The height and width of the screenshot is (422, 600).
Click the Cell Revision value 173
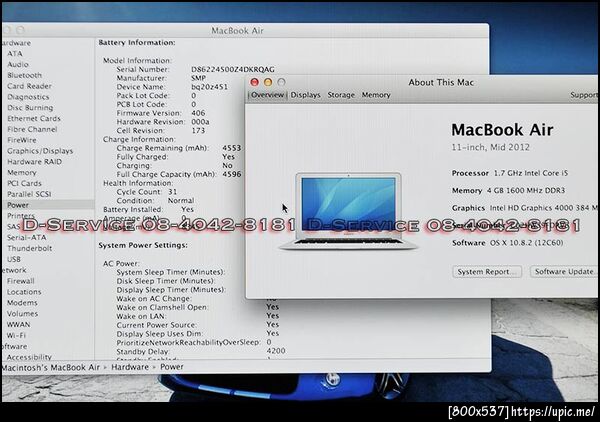coord(198,130)
